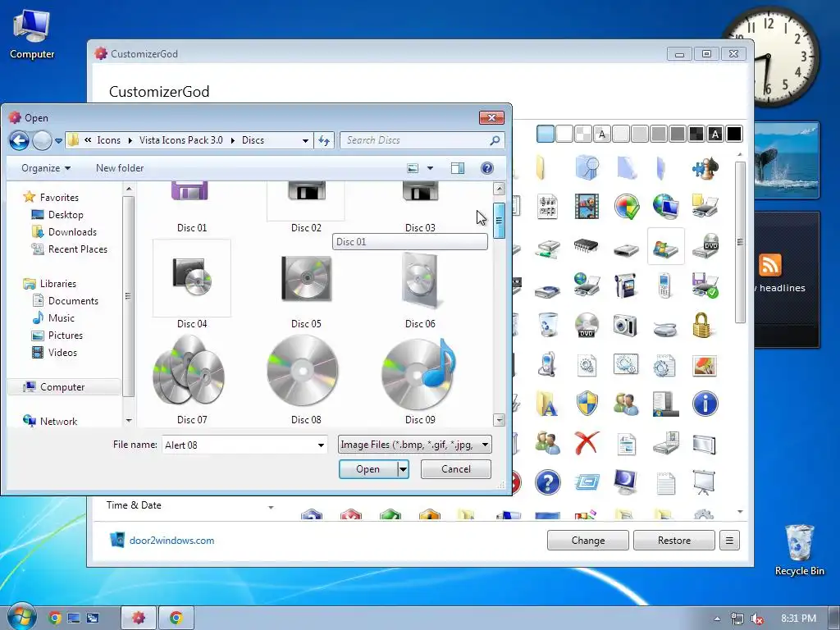Click the Open button in dialog
Image resolution: width=840 pixels, height=630 pixels.
pos(368,469)
